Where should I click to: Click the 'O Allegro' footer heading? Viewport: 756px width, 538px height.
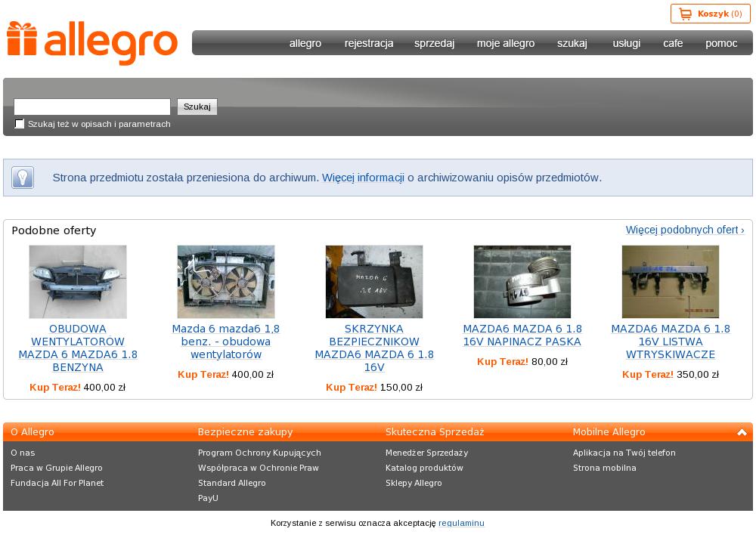click(x=33, y=432)
